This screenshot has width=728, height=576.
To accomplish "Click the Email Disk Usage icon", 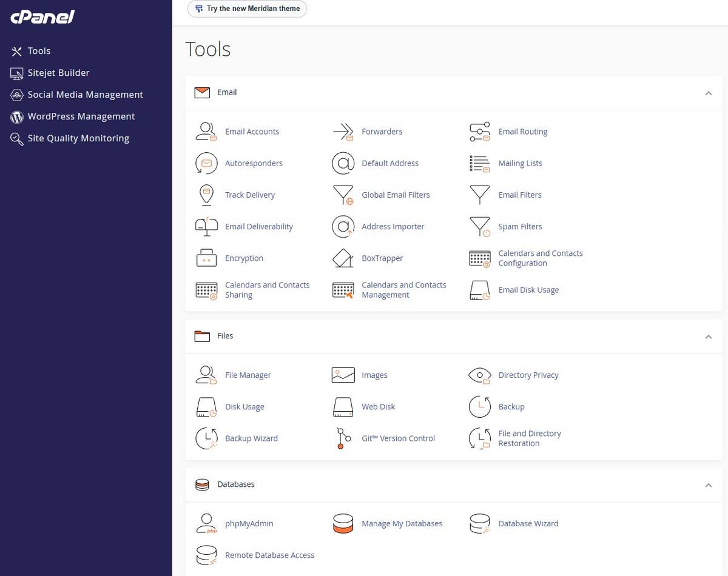I will click(x=480, y=290).
